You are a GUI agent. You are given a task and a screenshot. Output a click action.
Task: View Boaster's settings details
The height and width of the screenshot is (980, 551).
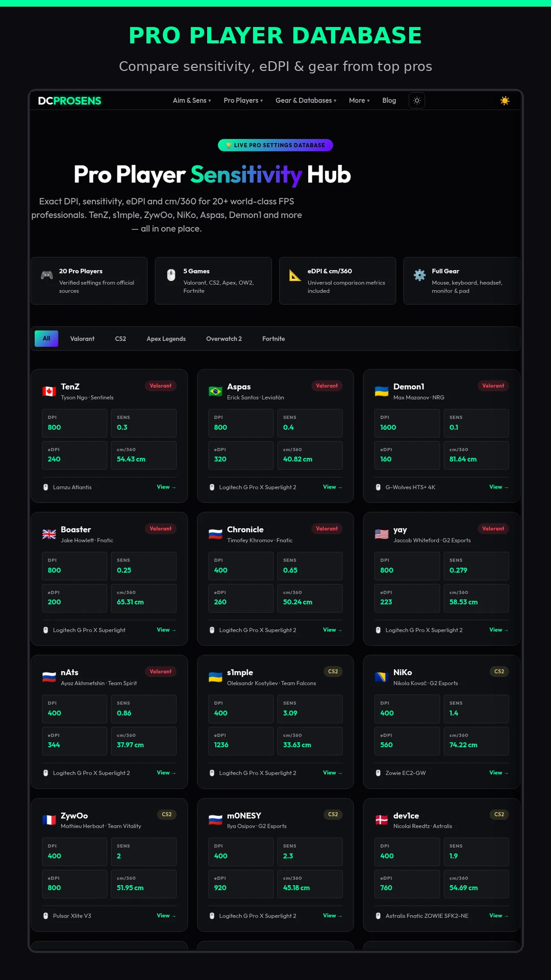tap(166, 630)
